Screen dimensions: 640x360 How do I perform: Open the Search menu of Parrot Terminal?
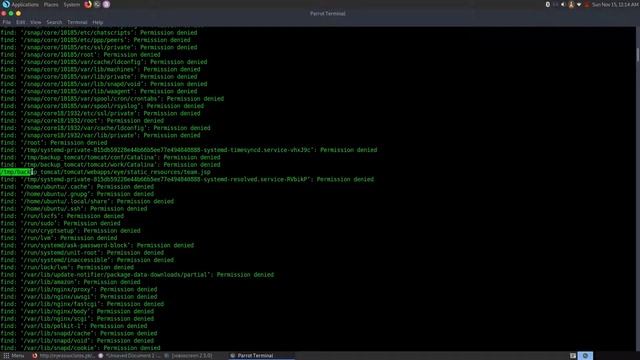[54, 22]
